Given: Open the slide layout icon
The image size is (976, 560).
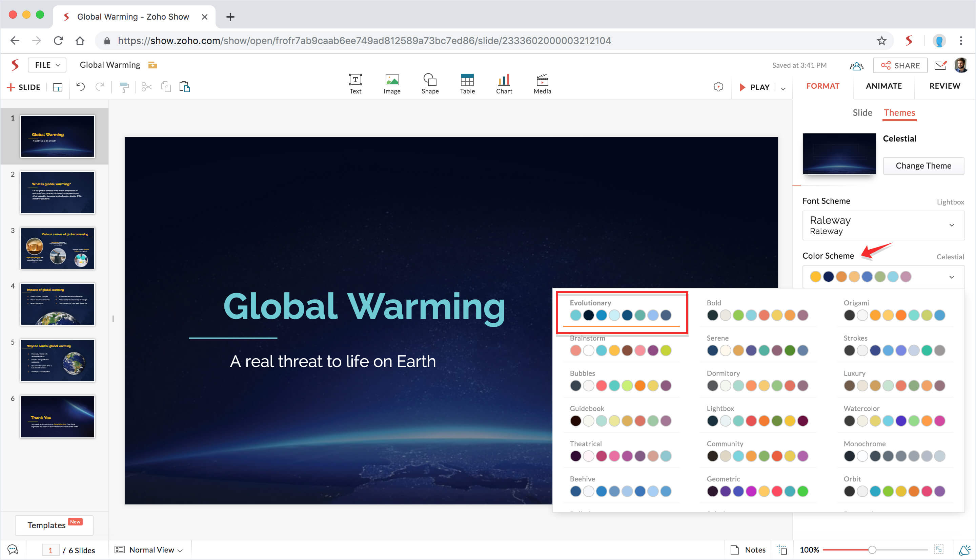Looking at the screenshot, I should tap(57, 87).
